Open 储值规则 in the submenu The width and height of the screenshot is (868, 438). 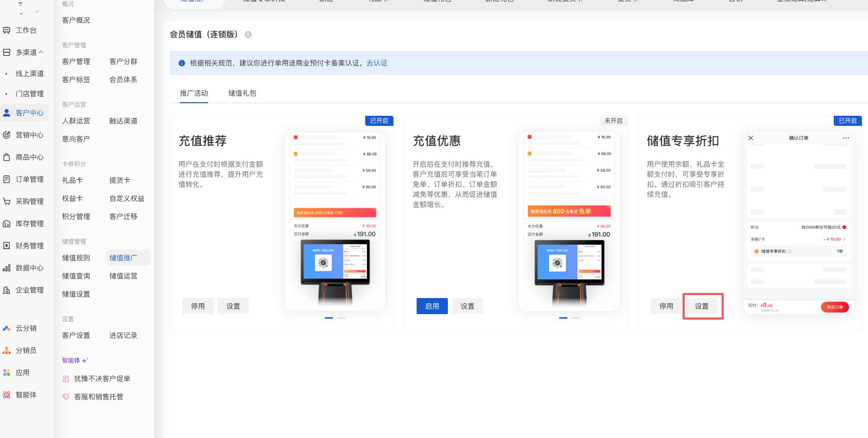click(x=76, y=258)
